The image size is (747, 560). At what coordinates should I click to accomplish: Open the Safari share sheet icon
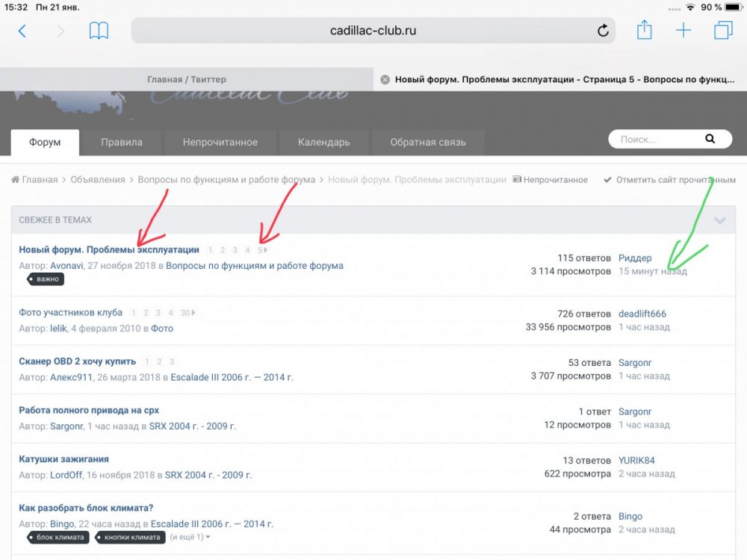point(644,31)
